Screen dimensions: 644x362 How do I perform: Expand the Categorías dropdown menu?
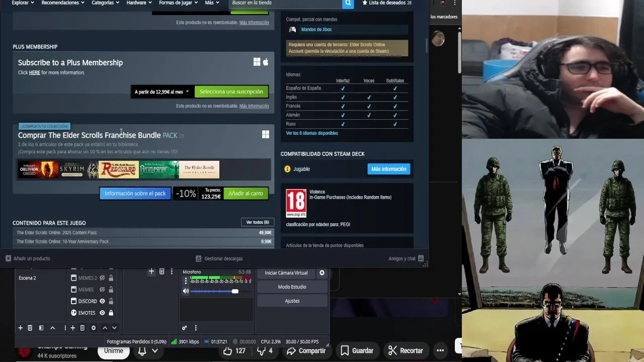(106, 3)
